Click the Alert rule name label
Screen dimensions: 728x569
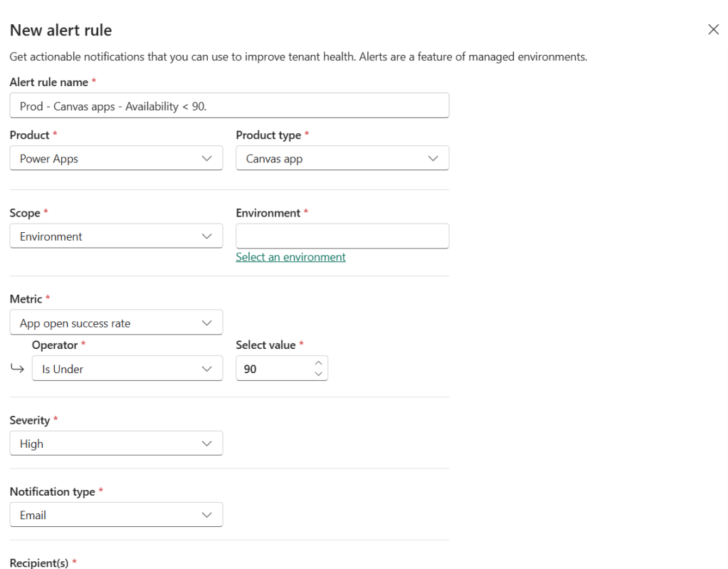48,83
